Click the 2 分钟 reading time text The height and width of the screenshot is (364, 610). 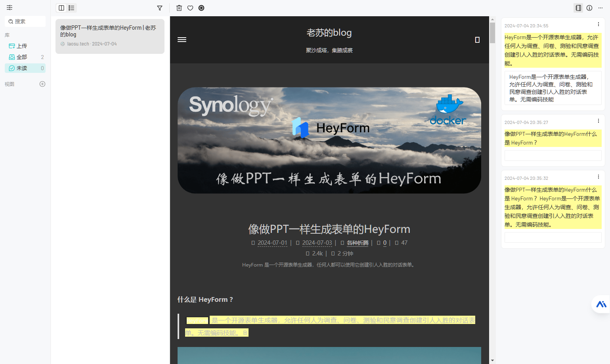coord(345,253)
